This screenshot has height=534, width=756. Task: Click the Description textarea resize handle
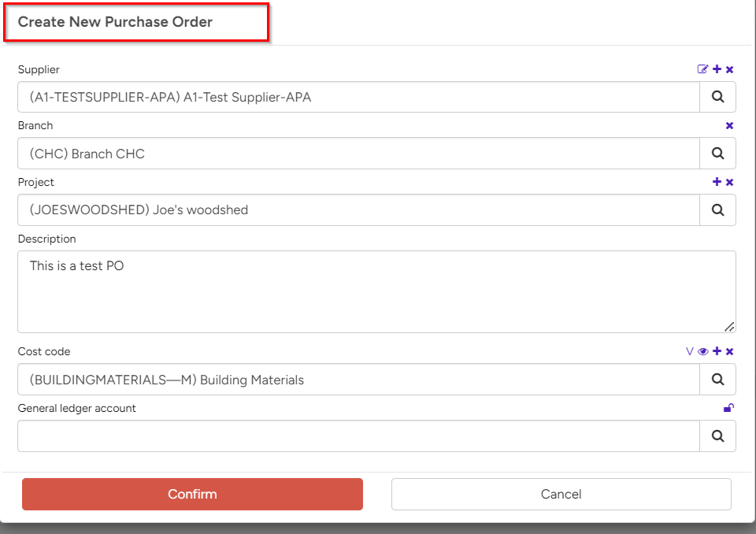pyautogui.click(x=731, y=325)
